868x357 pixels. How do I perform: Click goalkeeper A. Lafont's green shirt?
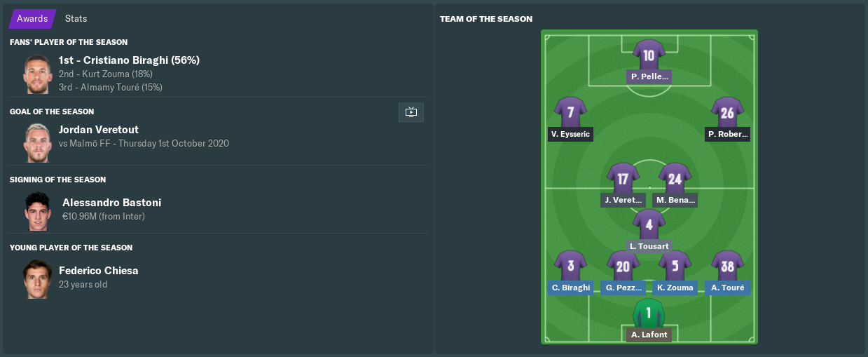pos(649,313)
